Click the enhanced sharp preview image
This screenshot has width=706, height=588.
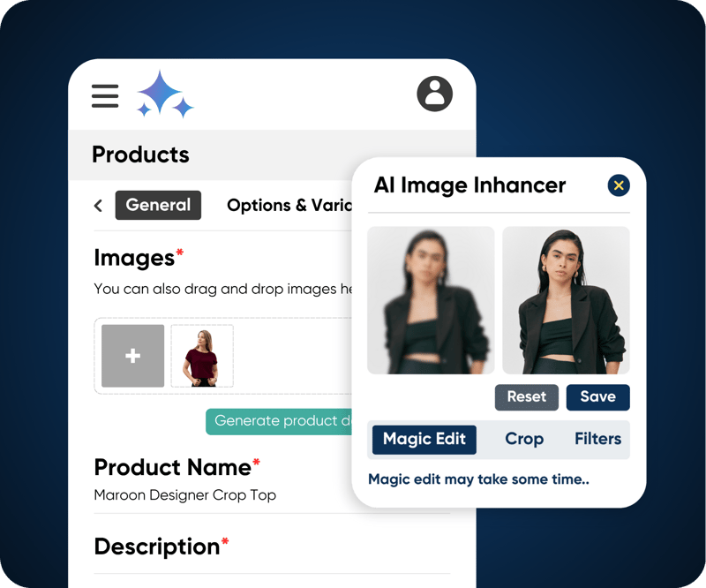(x=566, y=300)
